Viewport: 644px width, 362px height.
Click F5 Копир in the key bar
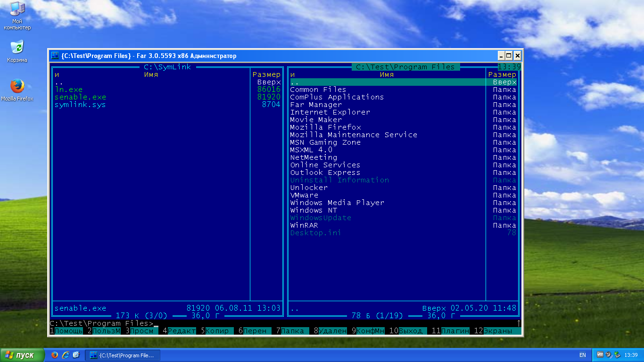(217, 331)
